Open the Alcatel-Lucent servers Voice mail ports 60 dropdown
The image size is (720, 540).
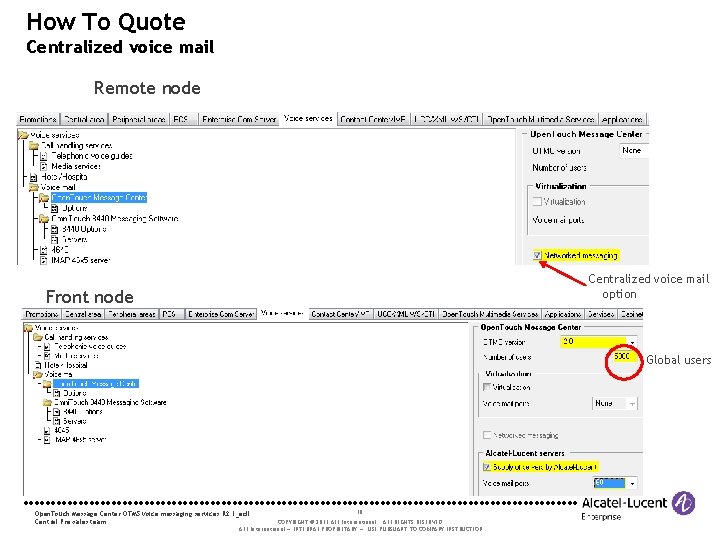tap(615, 483)
